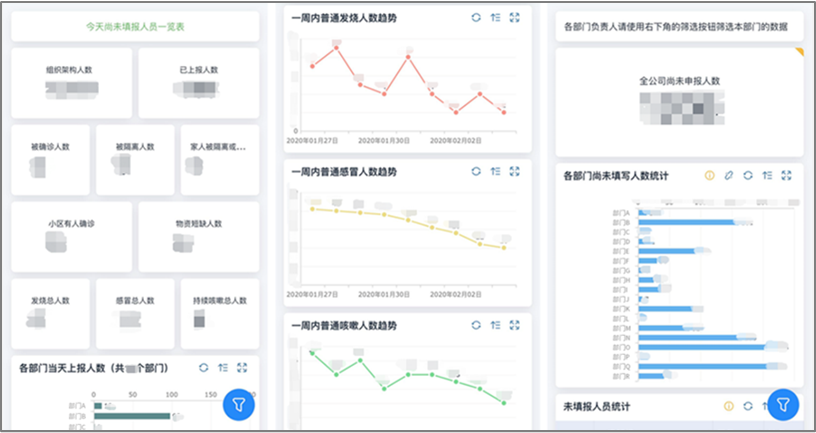Sort the 一周内普通发烧人数趋势 chart data

click(x=495, y=18)
